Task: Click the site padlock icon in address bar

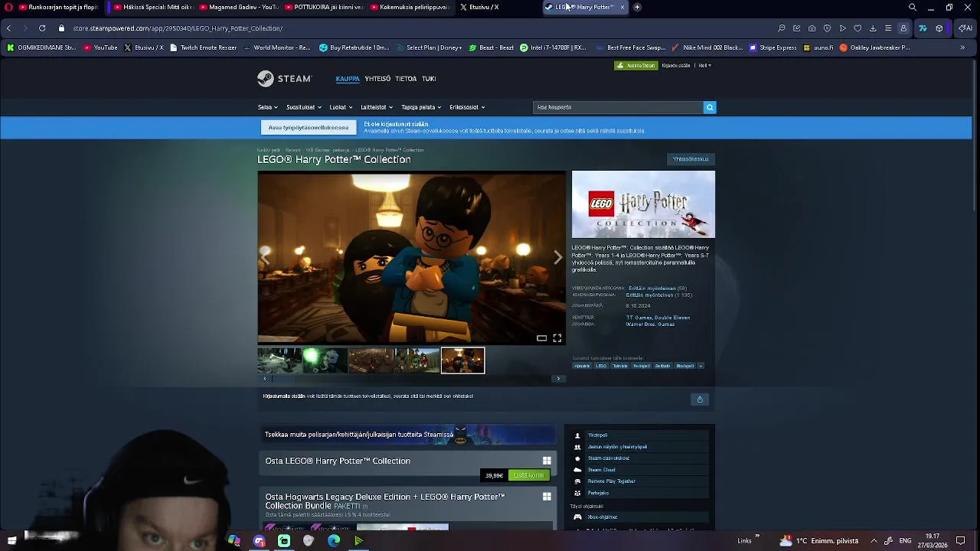Action: click(x=61, y=28)
